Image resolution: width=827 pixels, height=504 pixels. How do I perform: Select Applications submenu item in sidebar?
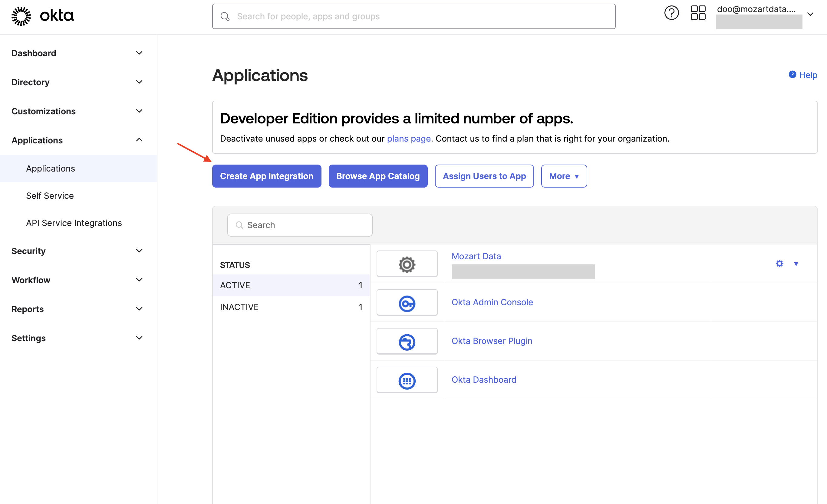(x=78, y=168)
